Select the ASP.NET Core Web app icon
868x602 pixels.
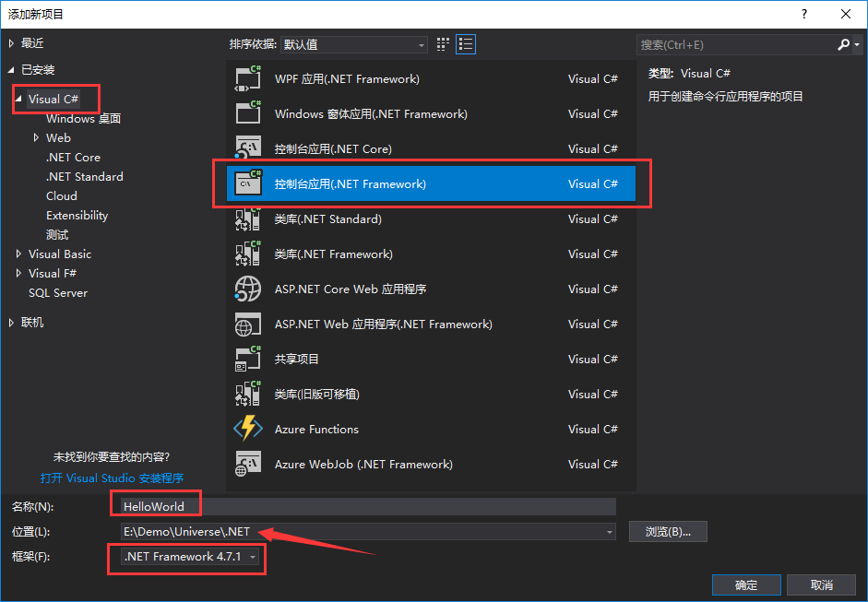pos(248,289)
